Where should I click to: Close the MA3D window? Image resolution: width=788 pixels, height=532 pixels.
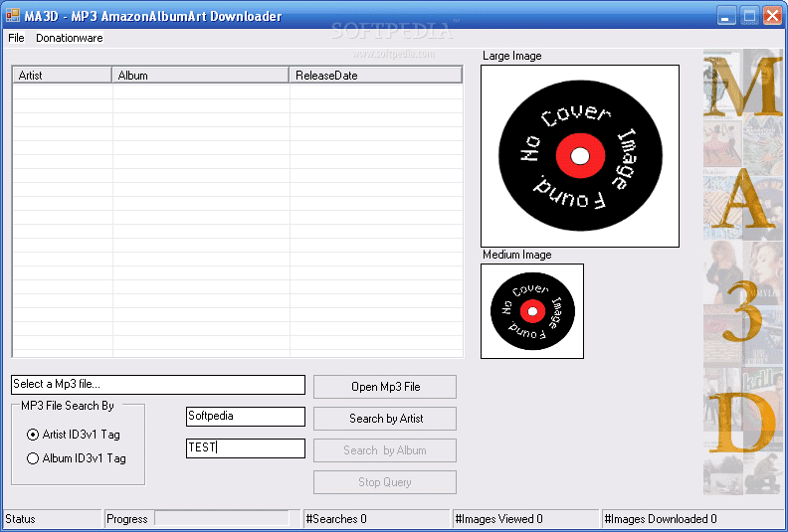click(772, 16)
